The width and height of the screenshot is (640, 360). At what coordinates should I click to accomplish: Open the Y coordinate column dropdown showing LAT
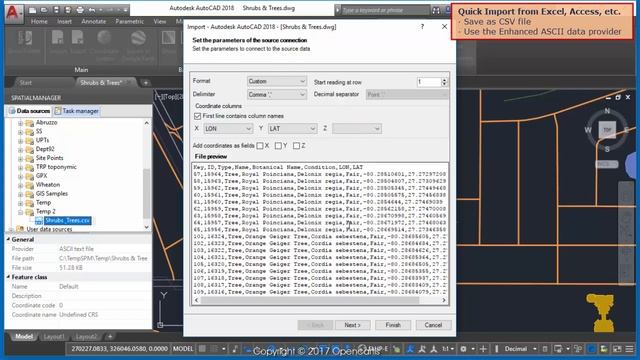(x=292, y=129)
